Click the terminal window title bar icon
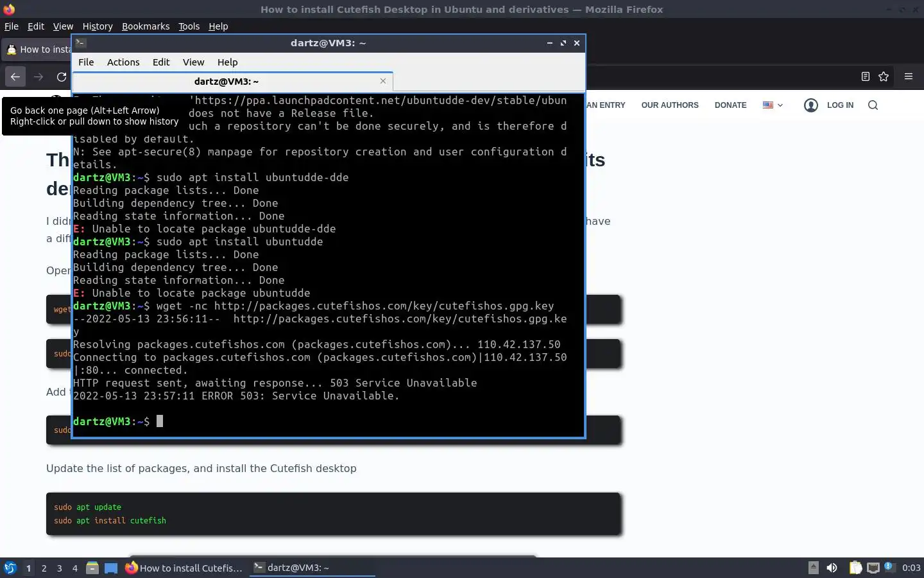This screenshot has height=578, width=924. click(x=80, y=43)
